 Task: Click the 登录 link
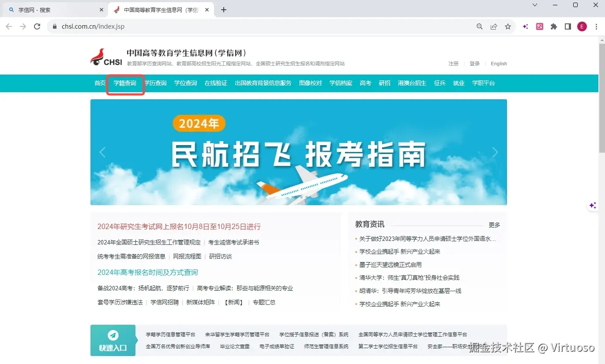click(474, 64)
